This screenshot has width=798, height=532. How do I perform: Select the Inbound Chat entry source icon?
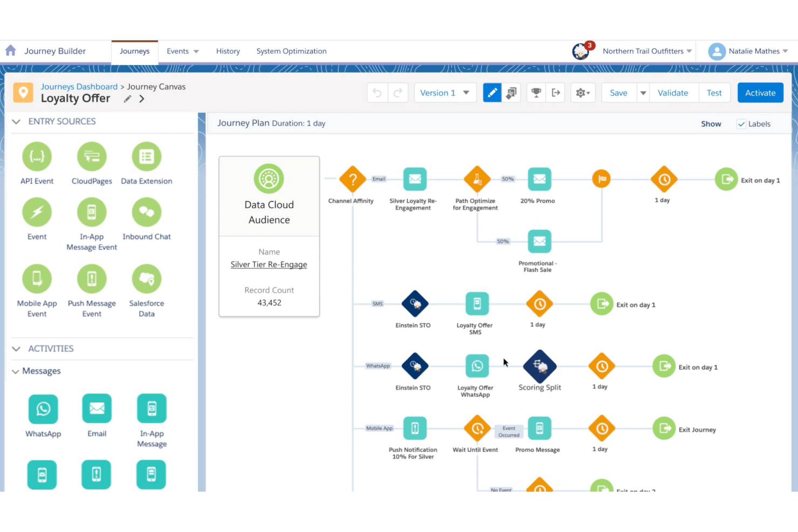click(147, 212)
